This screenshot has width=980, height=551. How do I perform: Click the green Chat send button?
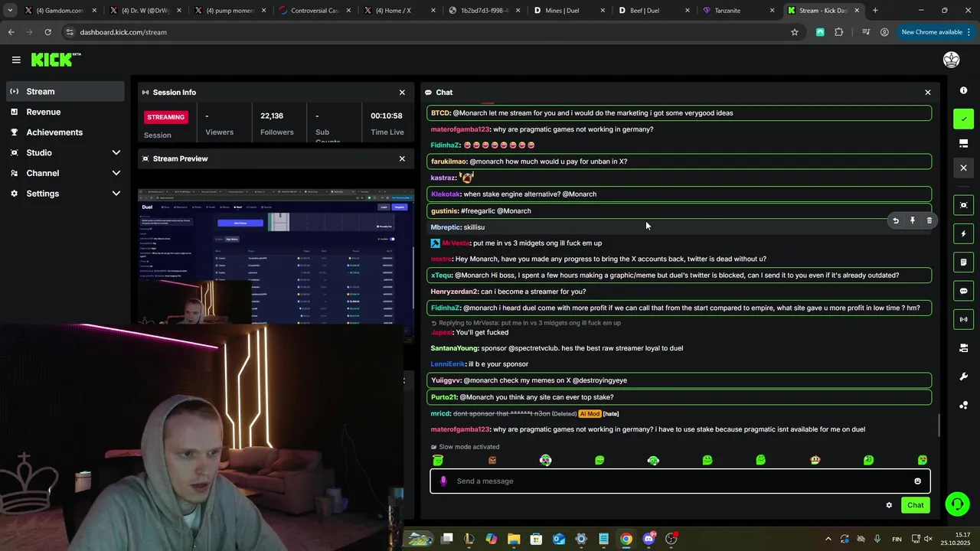coord(916,505)
